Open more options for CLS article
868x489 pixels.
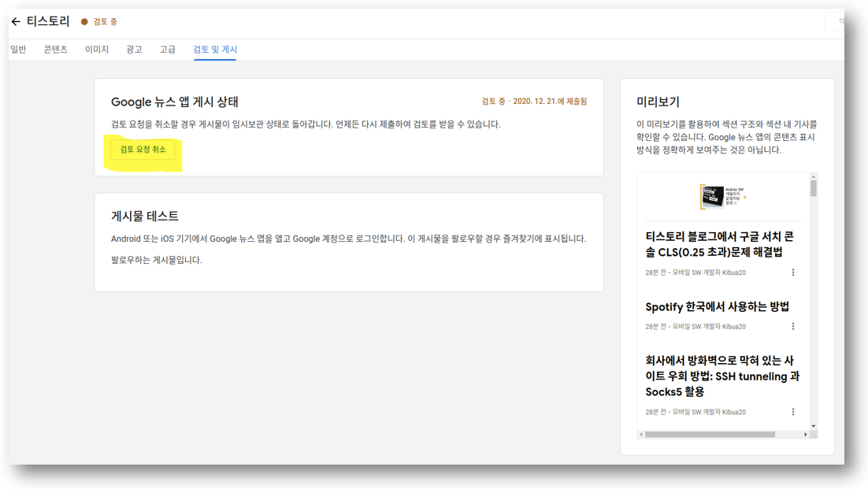pos(793,272)
